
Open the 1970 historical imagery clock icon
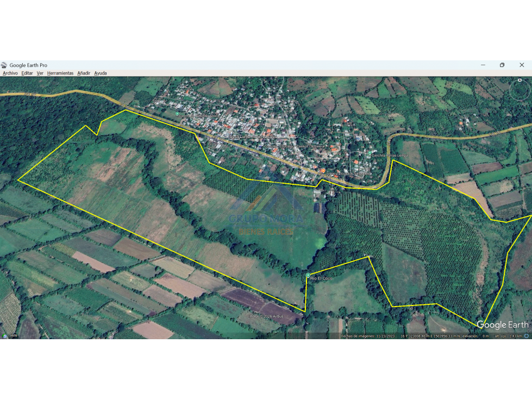point(5,336)
